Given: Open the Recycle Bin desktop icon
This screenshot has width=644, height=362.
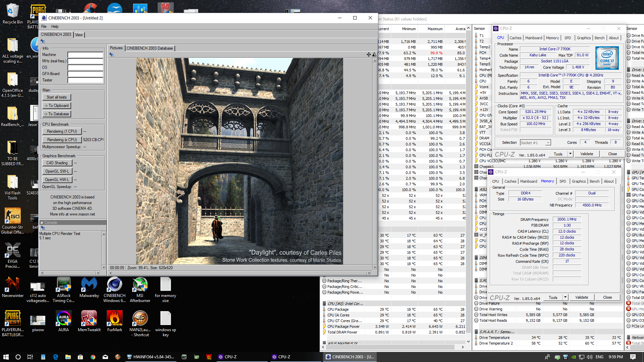Looking at the screenshot, I should [12, 14].
